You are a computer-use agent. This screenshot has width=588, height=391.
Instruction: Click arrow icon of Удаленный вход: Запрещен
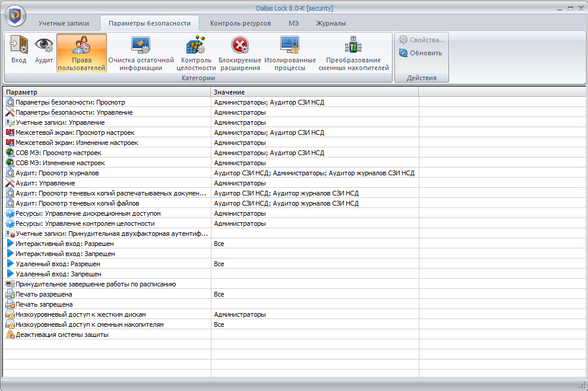pyautogui.click(x=10, y=274)
